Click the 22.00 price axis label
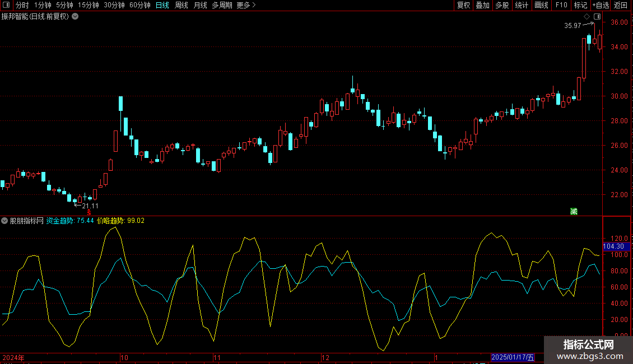The image size is (633, 364). point(619,194)
